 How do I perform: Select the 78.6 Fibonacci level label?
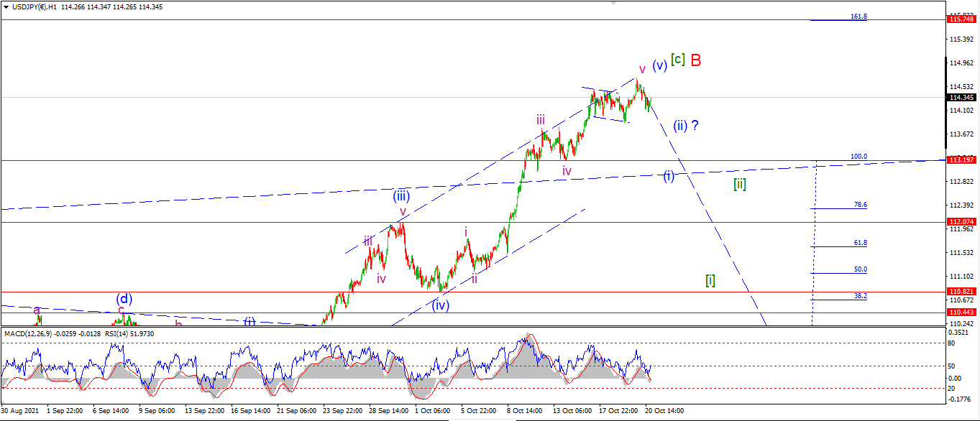[861, 205]
